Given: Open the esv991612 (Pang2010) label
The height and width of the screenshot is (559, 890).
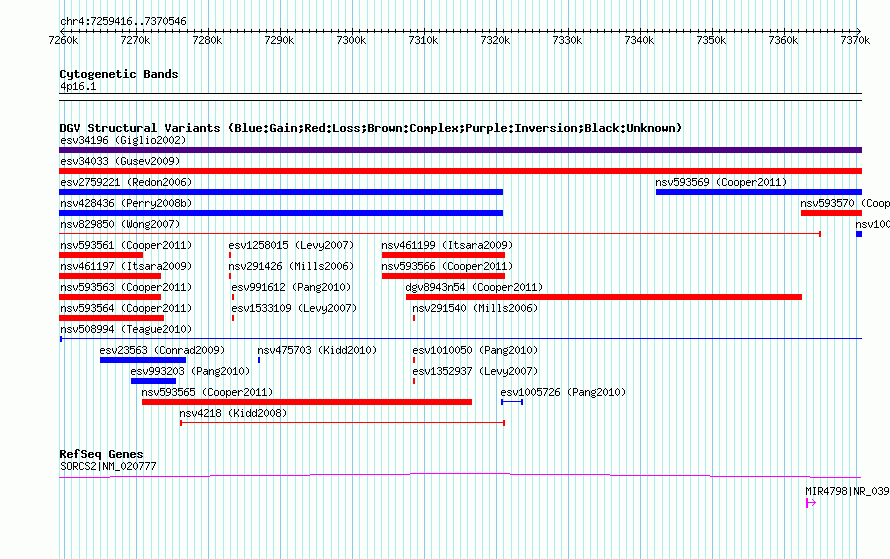Looking at the screenshot, I should (291, 287).
